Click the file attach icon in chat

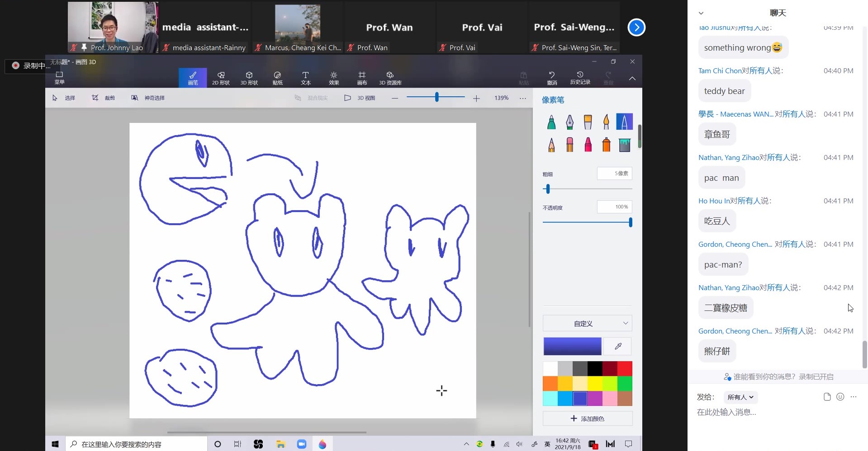827,397
